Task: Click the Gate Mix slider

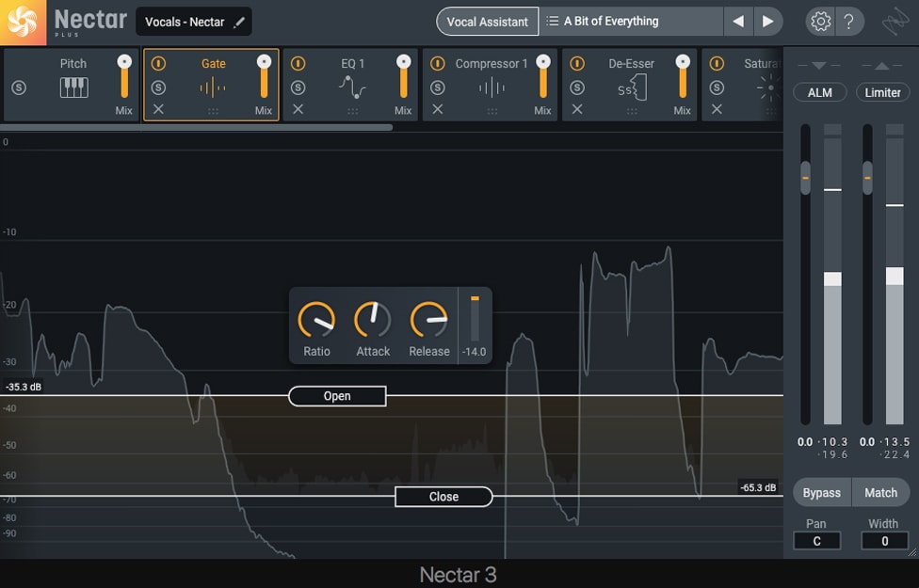Action: click(264, 77)
